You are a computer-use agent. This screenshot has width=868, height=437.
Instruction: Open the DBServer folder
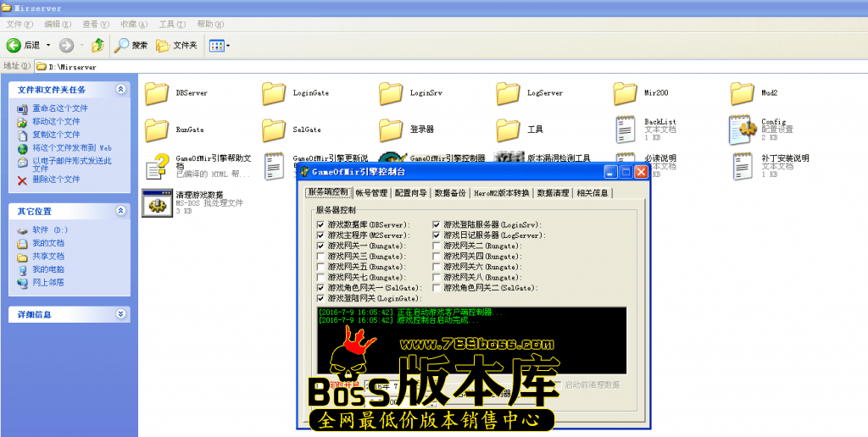156,93
